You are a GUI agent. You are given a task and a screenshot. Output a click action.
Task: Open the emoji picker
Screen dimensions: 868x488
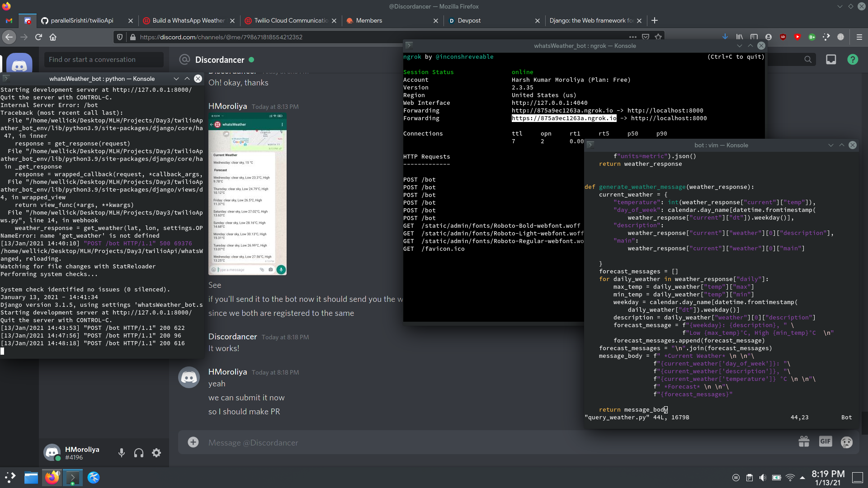(x=846, y=442)
